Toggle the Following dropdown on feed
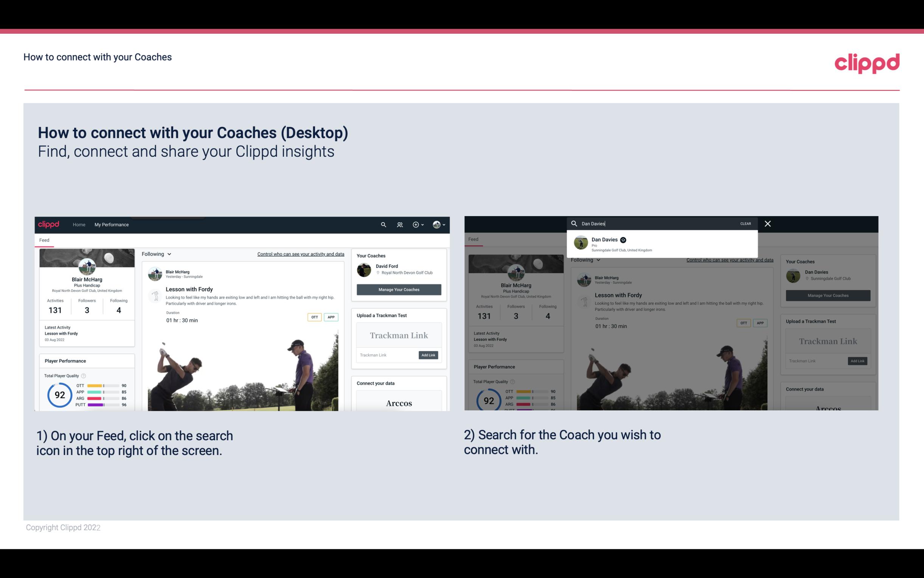This screenshot has width=924, height=578. click(157, 254)
